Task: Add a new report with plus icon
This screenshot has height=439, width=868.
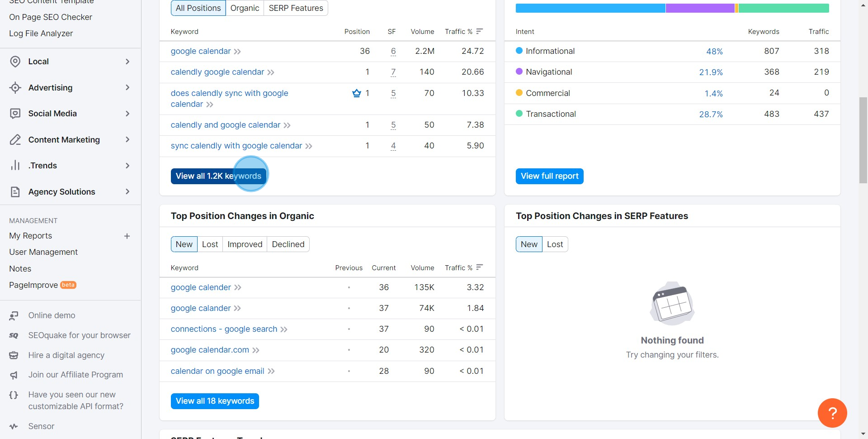Action: pyautogui.click(x=127, y=236)
